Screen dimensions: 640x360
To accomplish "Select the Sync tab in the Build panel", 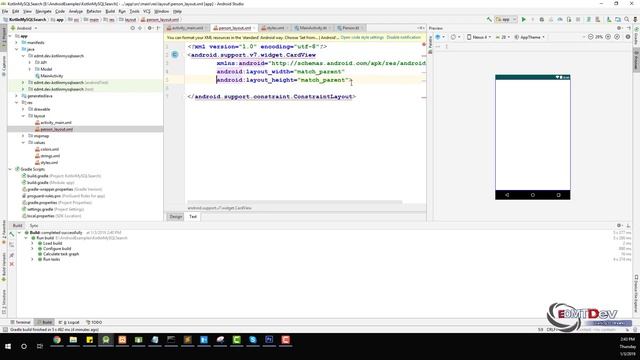I will 34,225.
